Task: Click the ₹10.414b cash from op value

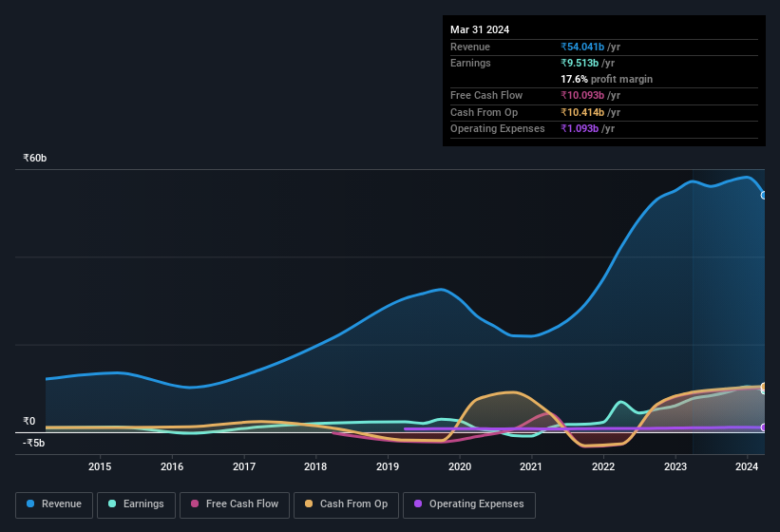Action: (582, 112)
